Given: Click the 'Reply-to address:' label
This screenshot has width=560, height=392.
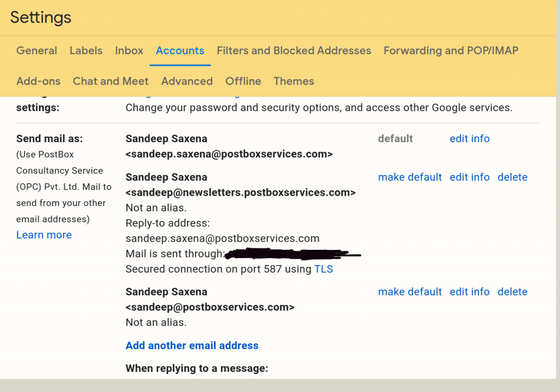Looking at the screenshot, I should tap(167, 223).
